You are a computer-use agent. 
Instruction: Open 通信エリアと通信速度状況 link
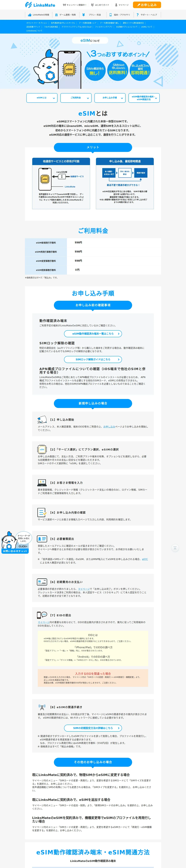pos(133,23)
